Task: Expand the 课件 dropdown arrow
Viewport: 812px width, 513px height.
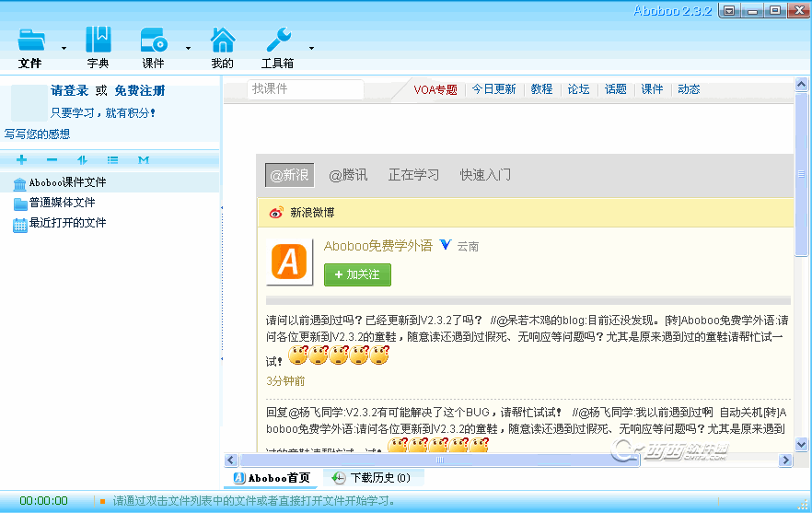Action: pyautogui.click(x=188, y=48)
